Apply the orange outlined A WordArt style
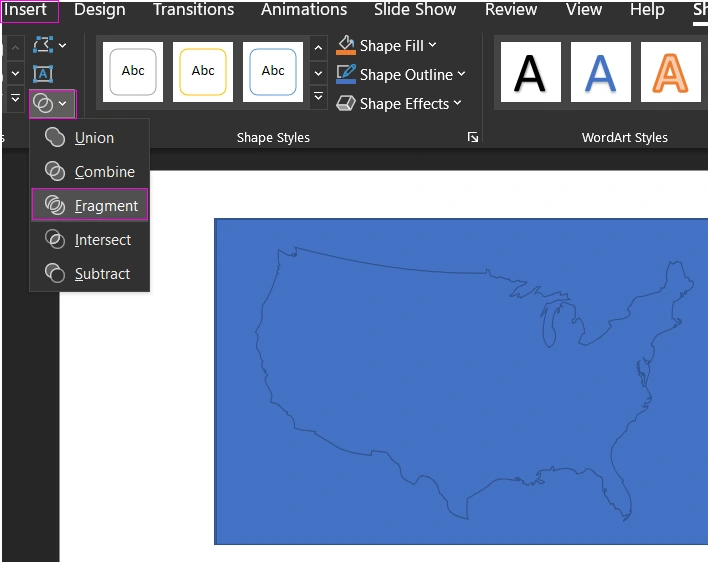708x562 pixels. tap(671, 72)
